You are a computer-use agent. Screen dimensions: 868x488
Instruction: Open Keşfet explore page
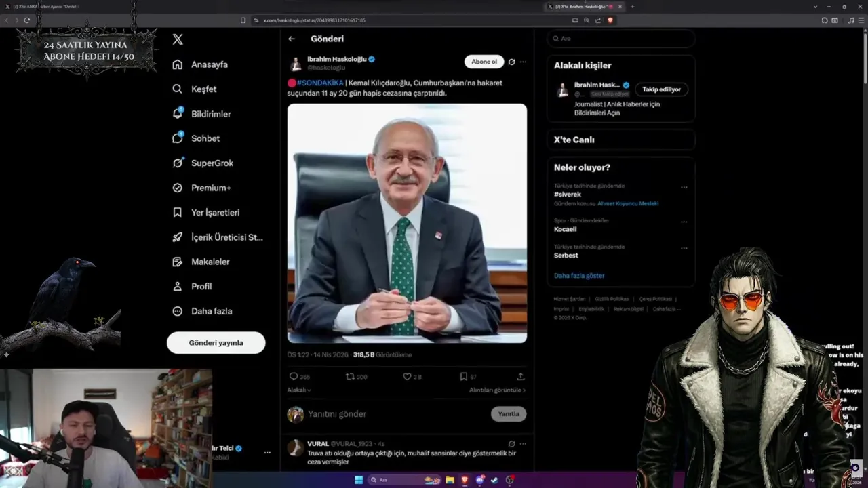195,89
